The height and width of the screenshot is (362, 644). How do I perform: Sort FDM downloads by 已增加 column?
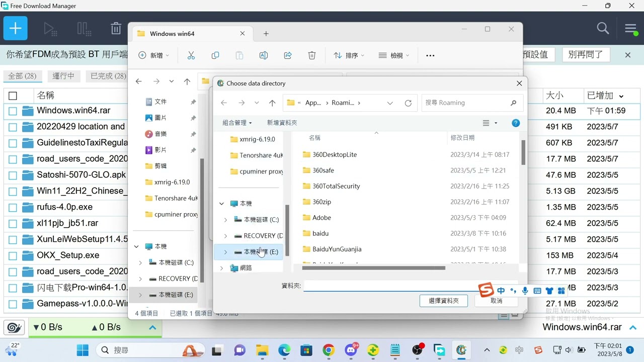[x=605, y=96]
